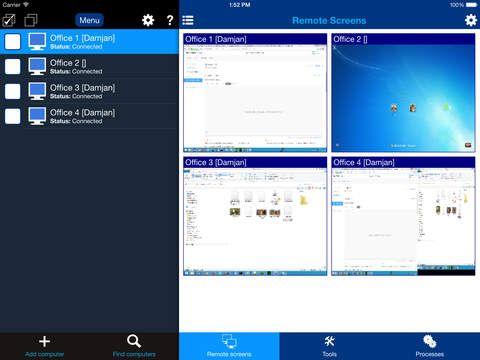Tick the Office 4 [Damjan] checkbox
Screen dimensions: 480x360
tap(13, 116)
